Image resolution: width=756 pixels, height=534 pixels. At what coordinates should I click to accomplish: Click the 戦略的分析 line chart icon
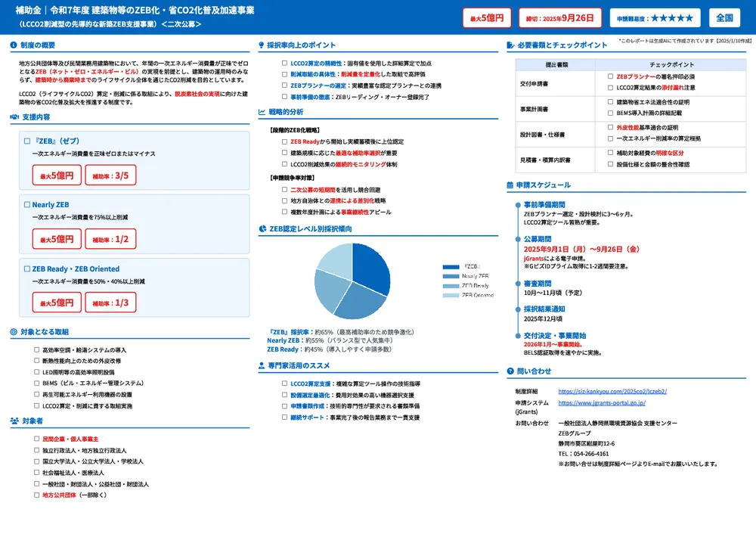[x=262, y=111]
